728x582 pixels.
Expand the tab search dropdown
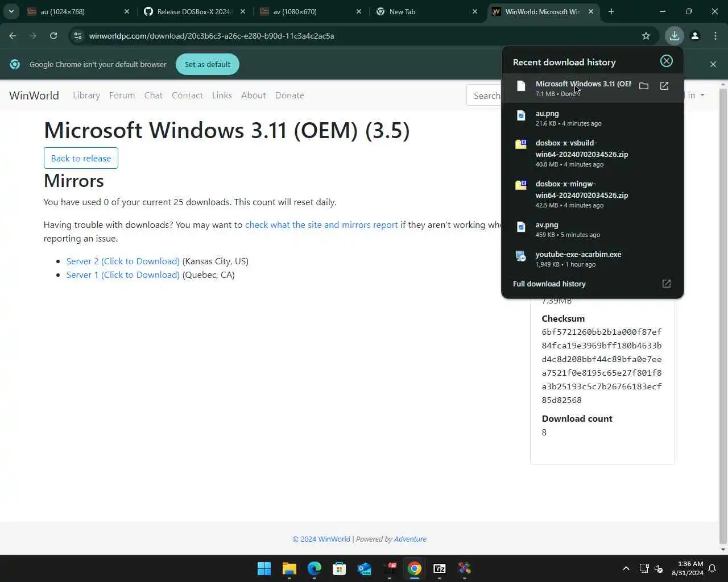[11, 11]
